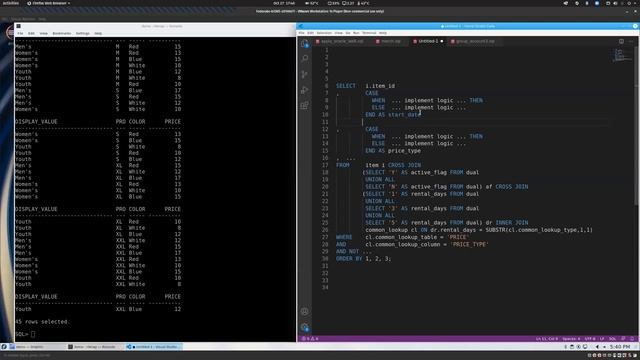Image resolution: width=640 pixels, height=360 pixels.
Task: Click the feedback icon in VS Code status bar
Action: pos(623,339)
